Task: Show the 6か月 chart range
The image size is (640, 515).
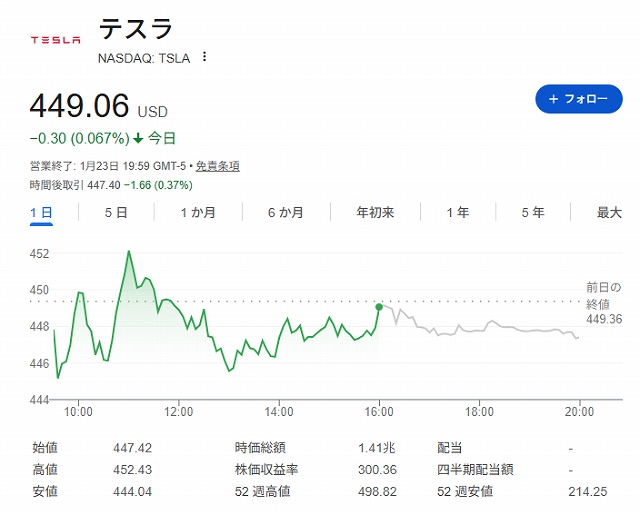Action: [x=286, y=212]
